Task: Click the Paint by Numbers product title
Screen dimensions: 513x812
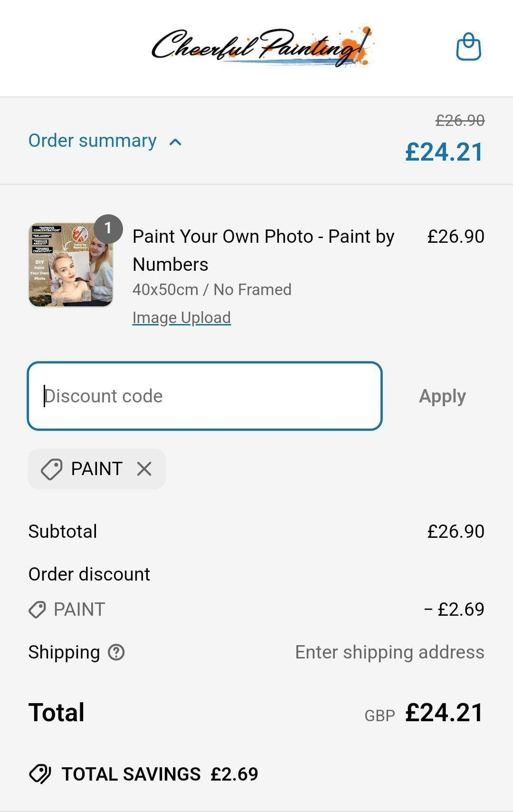Action: point(263,250)
